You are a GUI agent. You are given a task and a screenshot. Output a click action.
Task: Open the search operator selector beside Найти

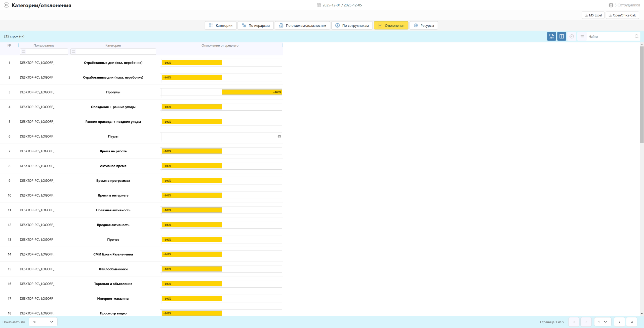tap(582, 36)
